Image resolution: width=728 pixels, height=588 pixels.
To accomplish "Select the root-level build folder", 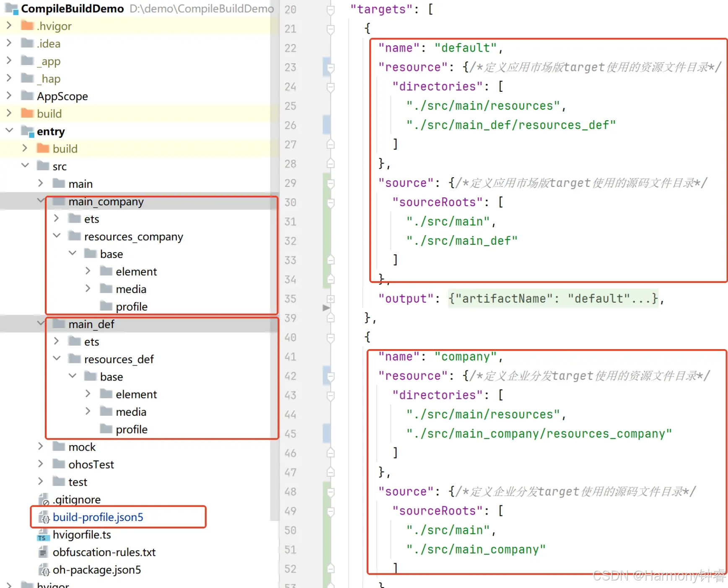I will (x=49, y=114).
